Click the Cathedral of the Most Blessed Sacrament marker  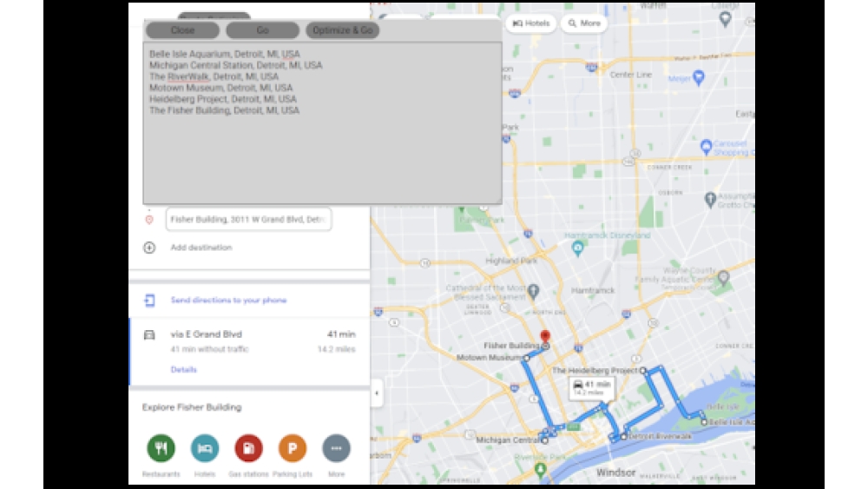[x=534, y=291]
